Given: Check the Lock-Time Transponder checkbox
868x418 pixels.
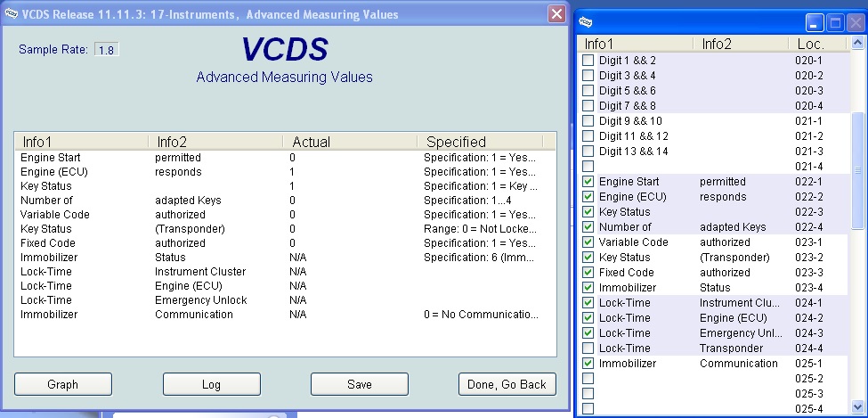Looking at the screenshot, I should click(x=588, y=348).
